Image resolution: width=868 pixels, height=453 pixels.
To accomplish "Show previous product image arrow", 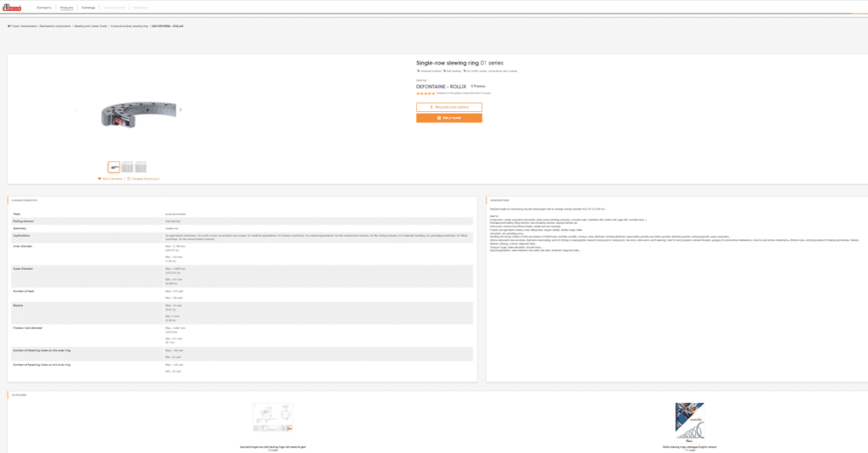I will (x=75, y=109).
